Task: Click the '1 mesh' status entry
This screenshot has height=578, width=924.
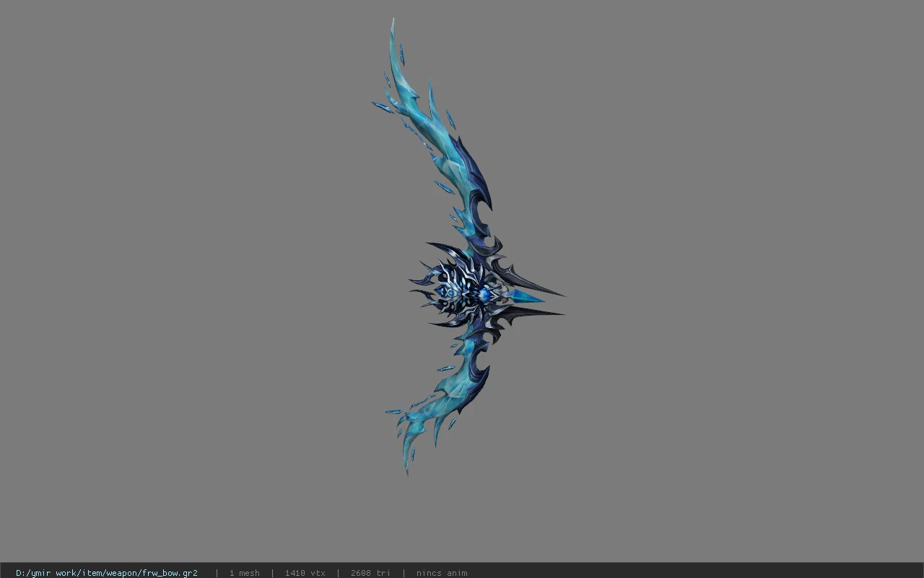Action: (244, 573)
